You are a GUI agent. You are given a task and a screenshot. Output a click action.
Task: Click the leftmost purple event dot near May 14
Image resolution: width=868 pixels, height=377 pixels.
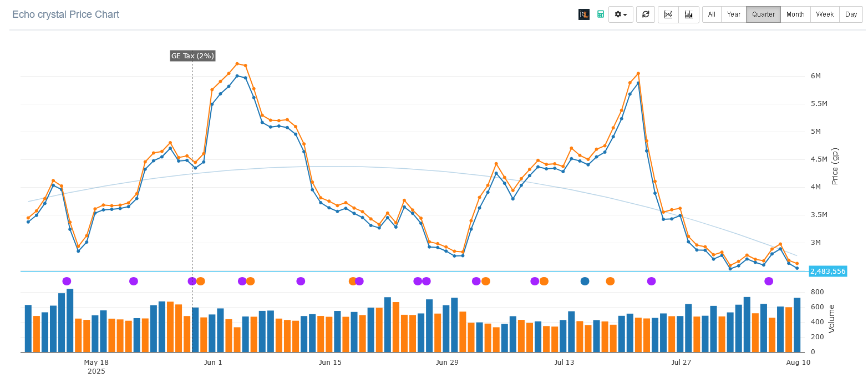67,281
